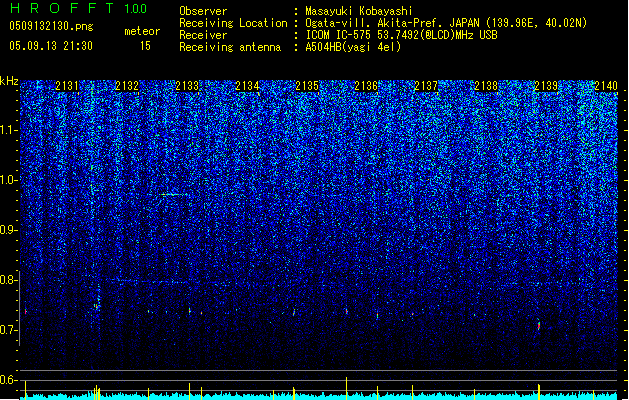Click the 0.9 kHz axis label
Screen dimensions: 629x400
click(x=8, y=230)
